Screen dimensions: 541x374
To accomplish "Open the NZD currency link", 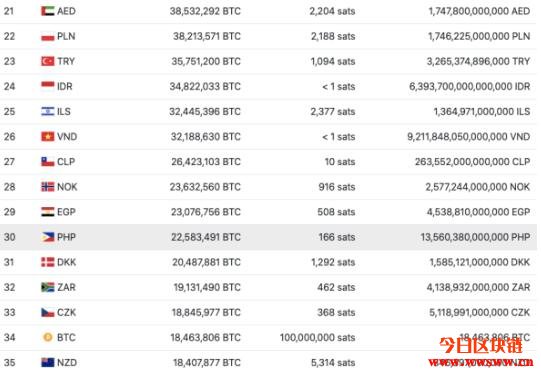I will click(67, 363).
